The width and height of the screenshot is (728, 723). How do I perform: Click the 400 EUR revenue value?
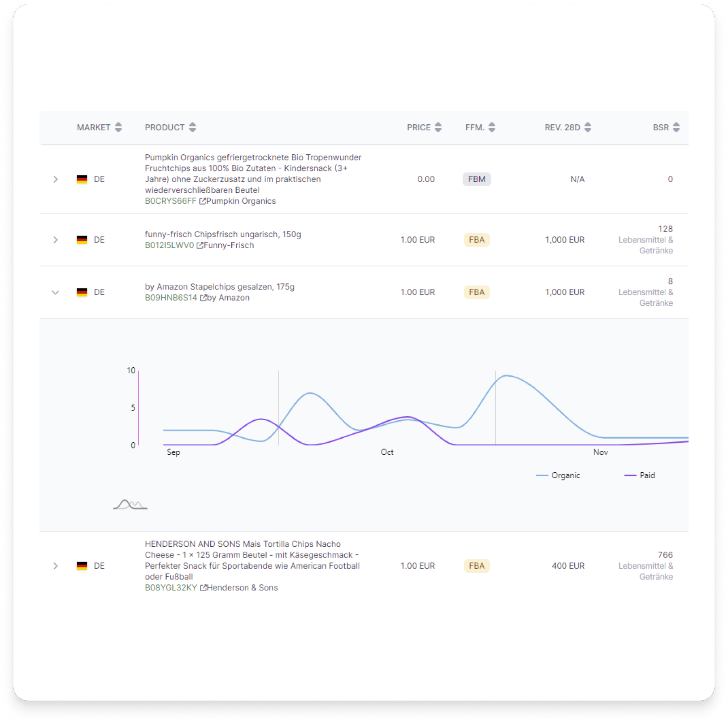[x=568, y=566]
